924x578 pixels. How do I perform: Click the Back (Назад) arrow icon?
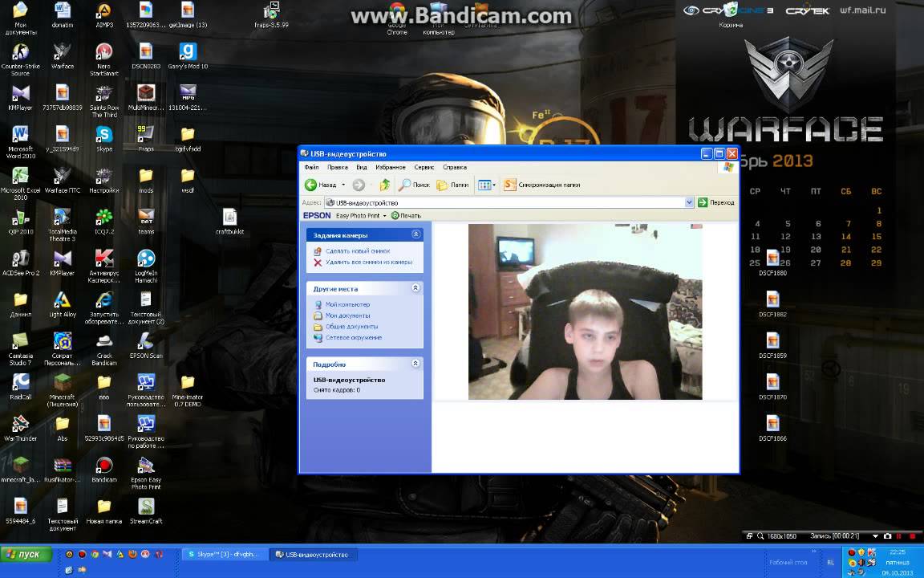pos(310,185)
